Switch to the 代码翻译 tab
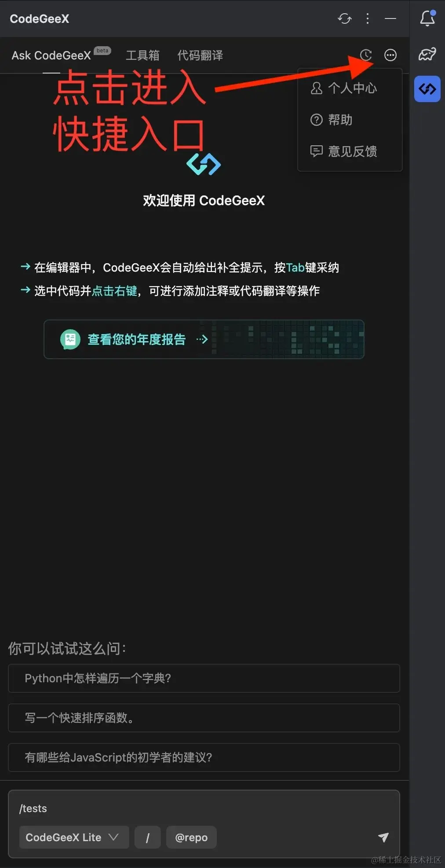 tap(200, 55)
